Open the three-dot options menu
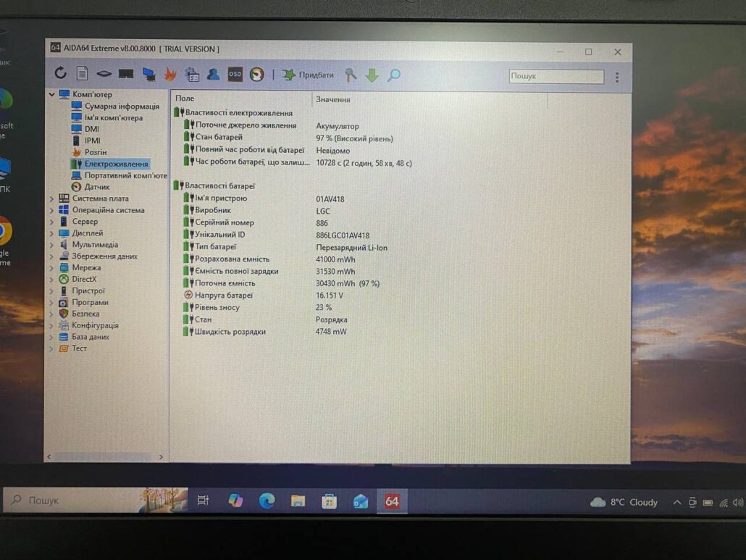 (617, 77)
